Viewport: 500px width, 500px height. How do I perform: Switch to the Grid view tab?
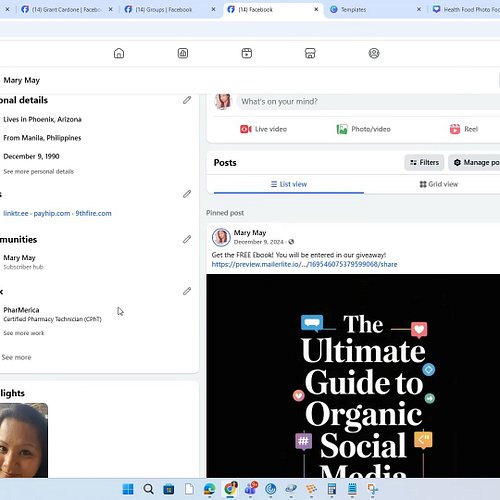439,184
